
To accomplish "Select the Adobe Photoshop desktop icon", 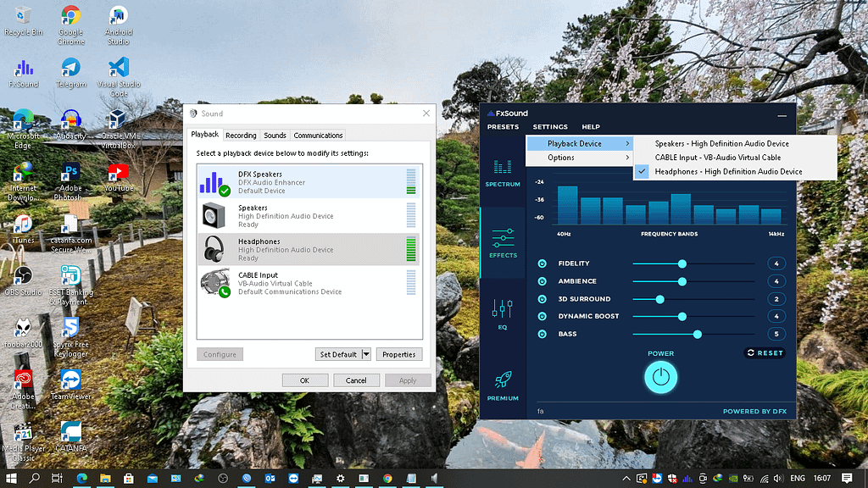I will tap(71, 182).
